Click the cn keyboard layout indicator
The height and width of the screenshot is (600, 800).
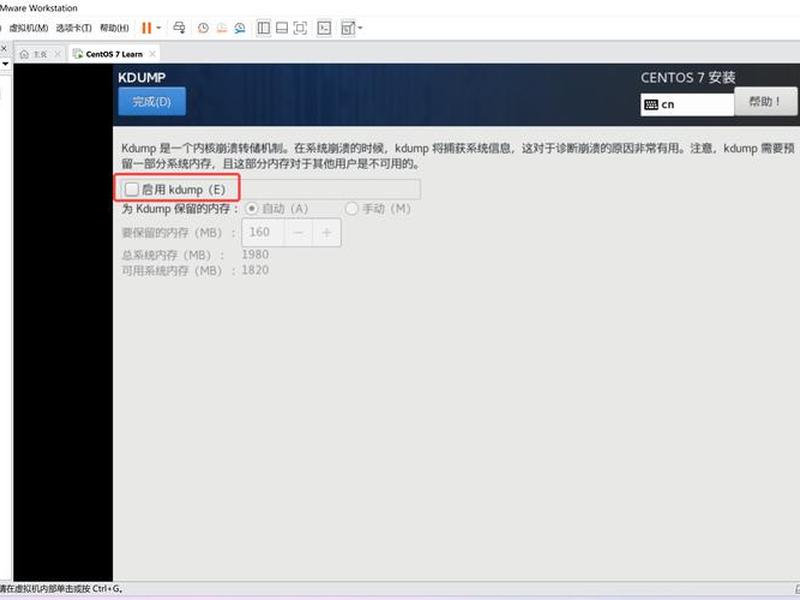(687, 105)
